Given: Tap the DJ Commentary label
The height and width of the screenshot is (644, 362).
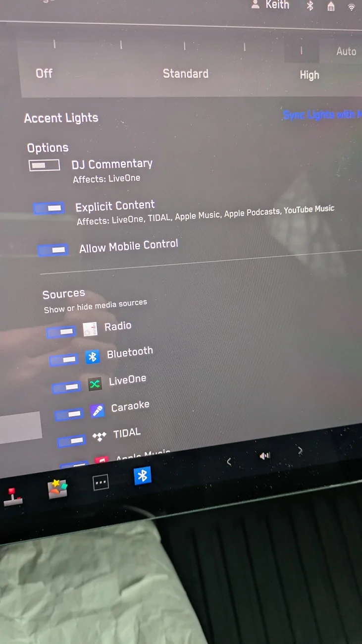Looking at the screenshot, I should pyautogui.click(x=112, y=164).
